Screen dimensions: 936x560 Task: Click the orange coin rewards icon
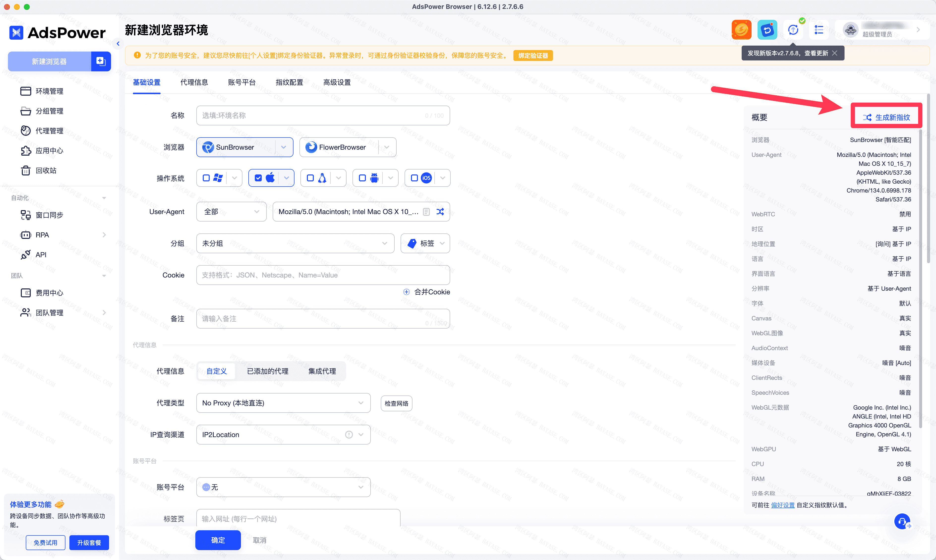741,30
